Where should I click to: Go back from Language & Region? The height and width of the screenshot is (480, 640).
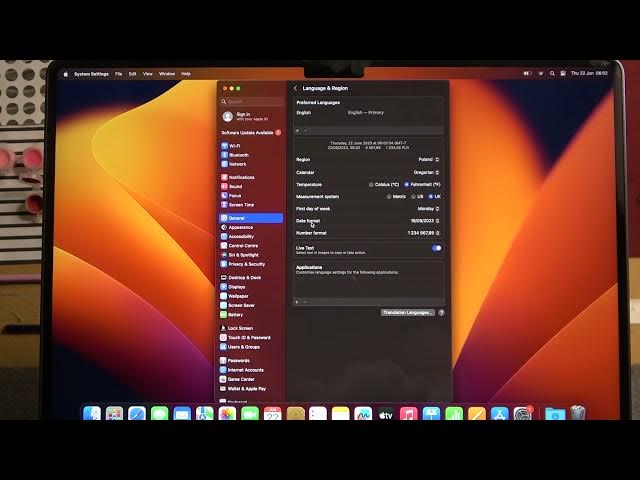(295, 88)
